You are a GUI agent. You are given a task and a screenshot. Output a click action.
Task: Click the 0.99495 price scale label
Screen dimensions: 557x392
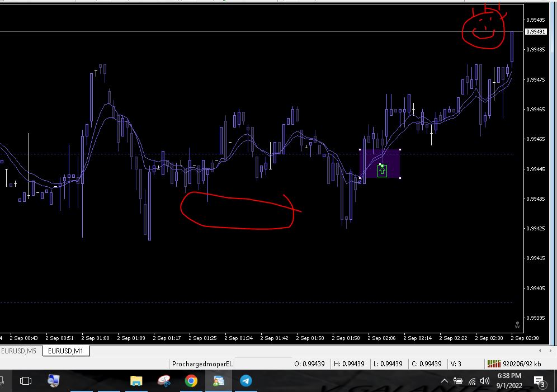[536, 20]
